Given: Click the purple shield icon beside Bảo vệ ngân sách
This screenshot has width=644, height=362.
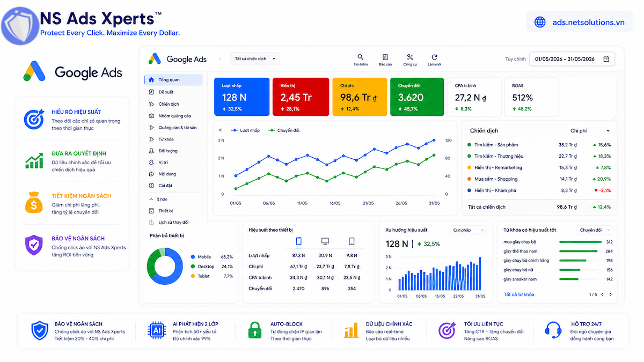Looking at the screenshot, I should (33, 245).
